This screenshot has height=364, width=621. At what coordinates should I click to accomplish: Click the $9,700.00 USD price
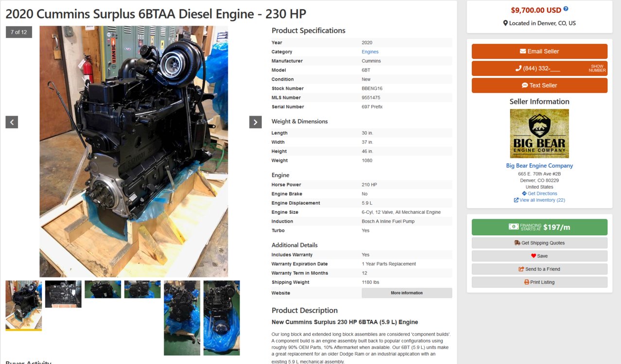point(536,10)
